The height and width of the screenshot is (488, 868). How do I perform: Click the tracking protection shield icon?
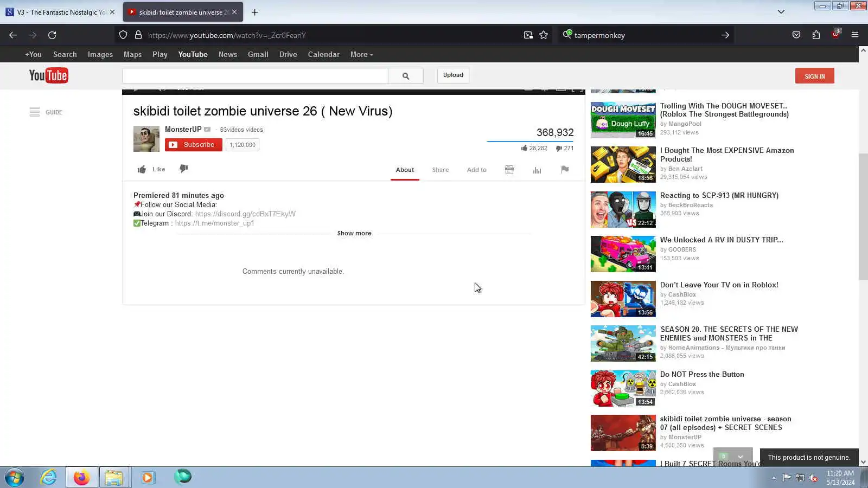point(123,35)
